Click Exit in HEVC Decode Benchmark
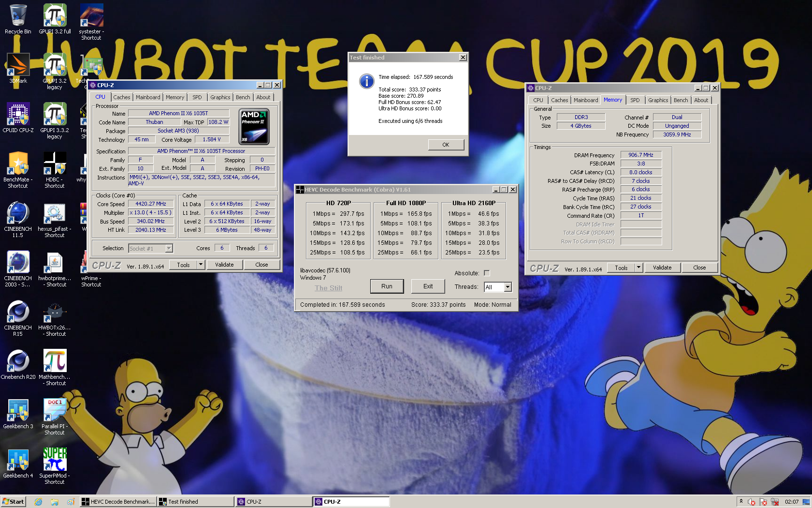Screen dimensions: 812x508 pos(428,286)
